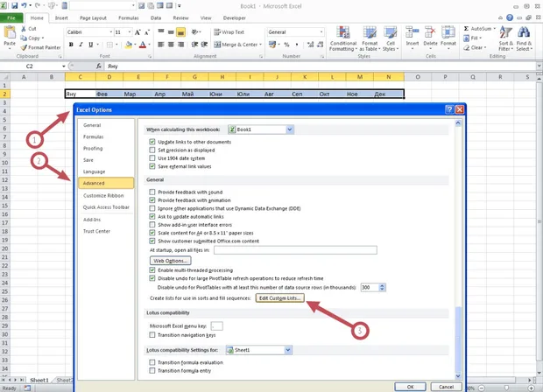Click the Paste clipboard icon
Viewport: 543px width, 392px height.
coord(10,32)
